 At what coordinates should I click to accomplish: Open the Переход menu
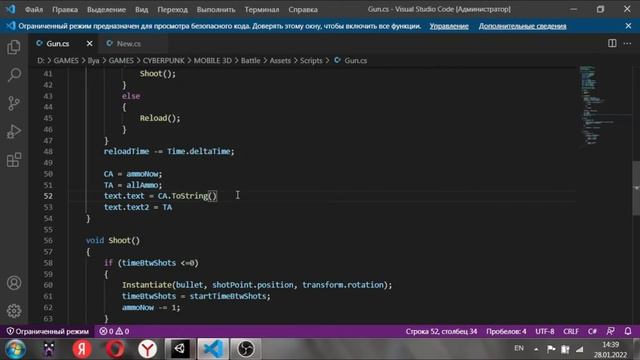(x=172, y=9)
